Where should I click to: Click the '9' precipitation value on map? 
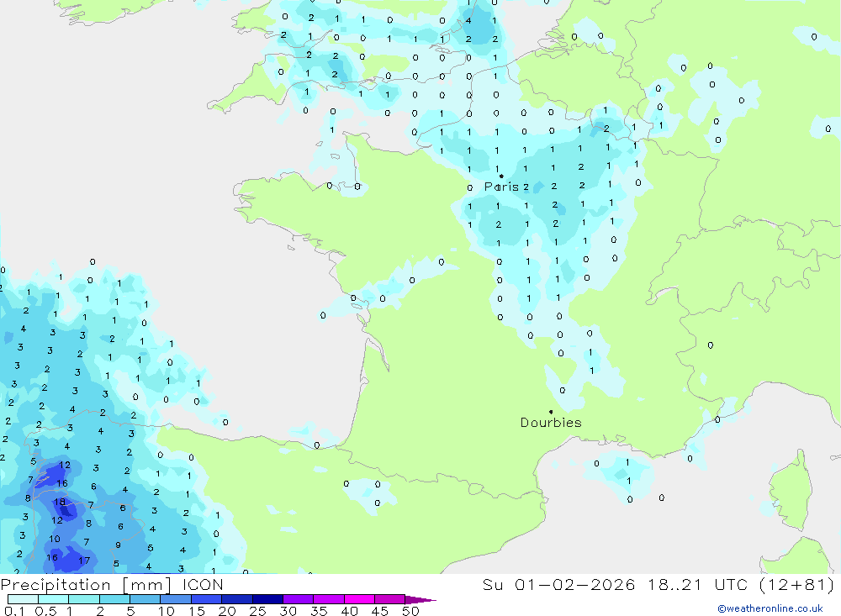tap(118, 545)
